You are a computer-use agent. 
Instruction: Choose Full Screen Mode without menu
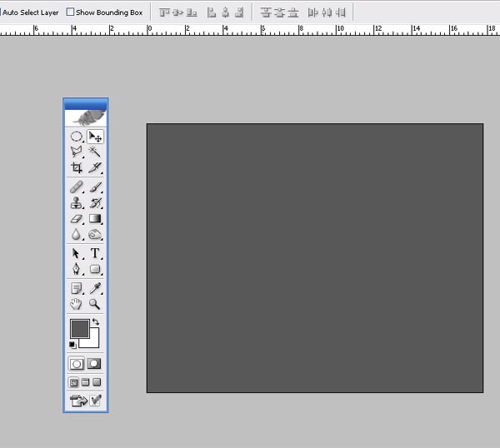pos(97,382)
